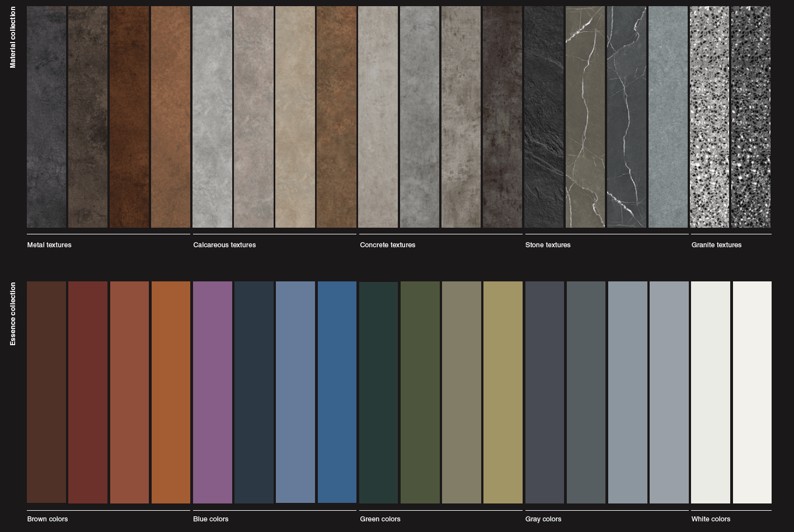Select the light gray calcareous texture
This screenshot has height=532, width=794.
tap(212, 116)
